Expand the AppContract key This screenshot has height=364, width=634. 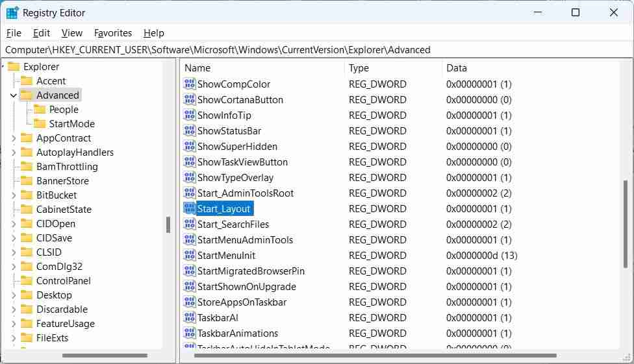pos(14,138)
